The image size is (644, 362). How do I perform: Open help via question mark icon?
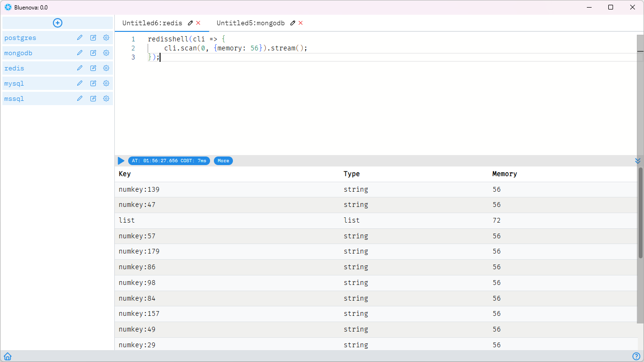coord(636,356)
